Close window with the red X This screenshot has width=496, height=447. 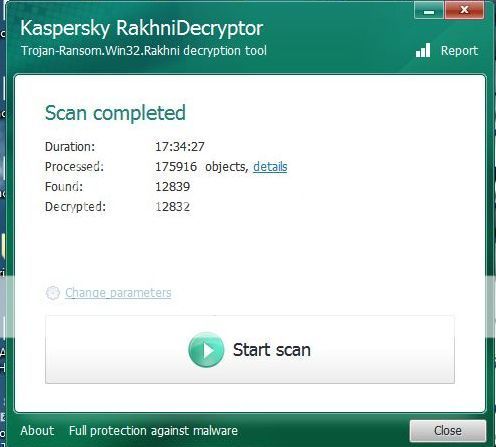(464, 11)
